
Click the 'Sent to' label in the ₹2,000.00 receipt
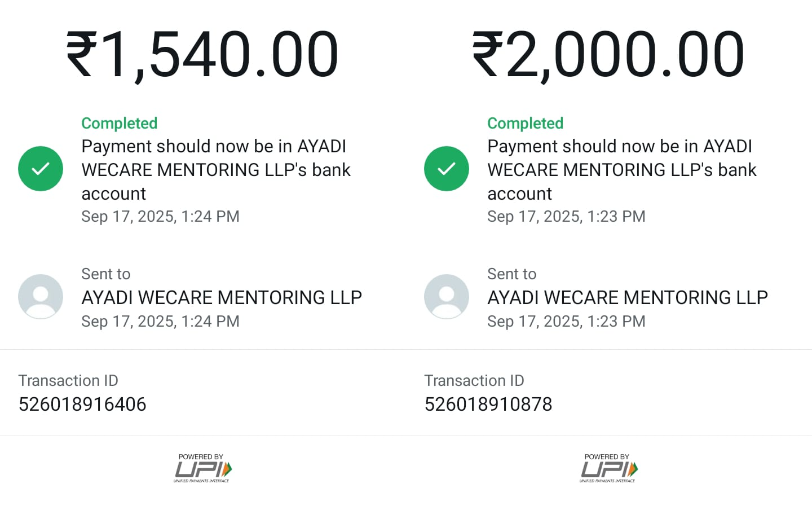click(512, 274)
